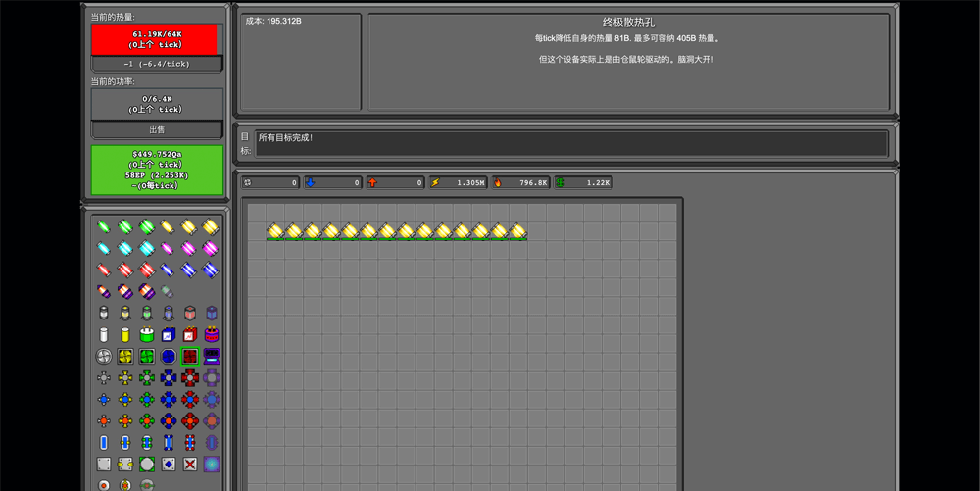Choose the gray heat exchanger part
The height and width of the screenshot is (491, 980).
tap(104, 378)
